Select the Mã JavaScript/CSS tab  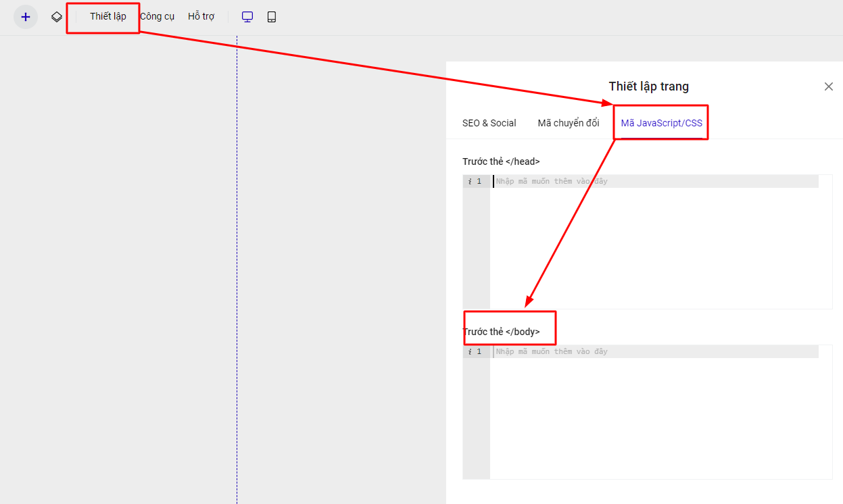(661, 123)
